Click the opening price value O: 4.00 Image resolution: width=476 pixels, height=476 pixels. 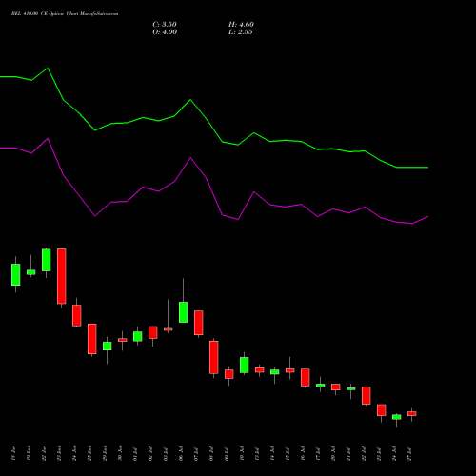165,32
